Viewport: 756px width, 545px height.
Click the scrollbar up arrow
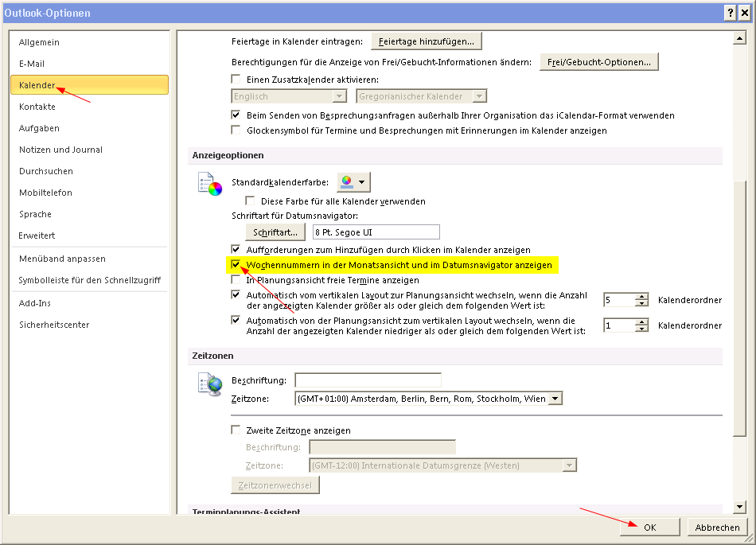739,38
